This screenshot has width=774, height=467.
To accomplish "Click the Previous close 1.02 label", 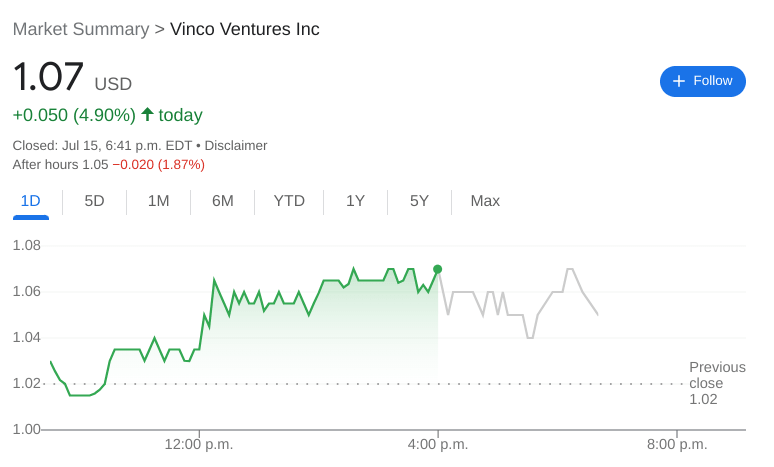I will pyautogui.click(x=716, y=383).
